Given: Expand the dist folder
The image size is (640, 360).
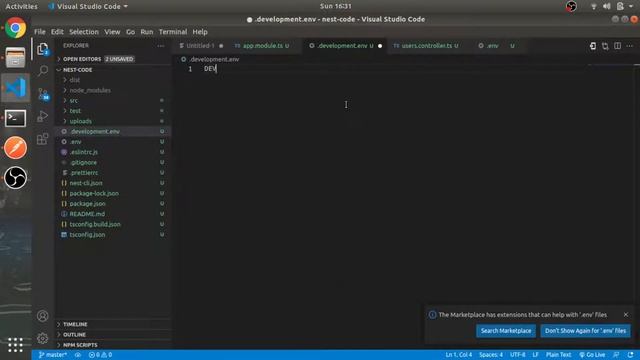Looking at the screenshot, I should [113, 80].
